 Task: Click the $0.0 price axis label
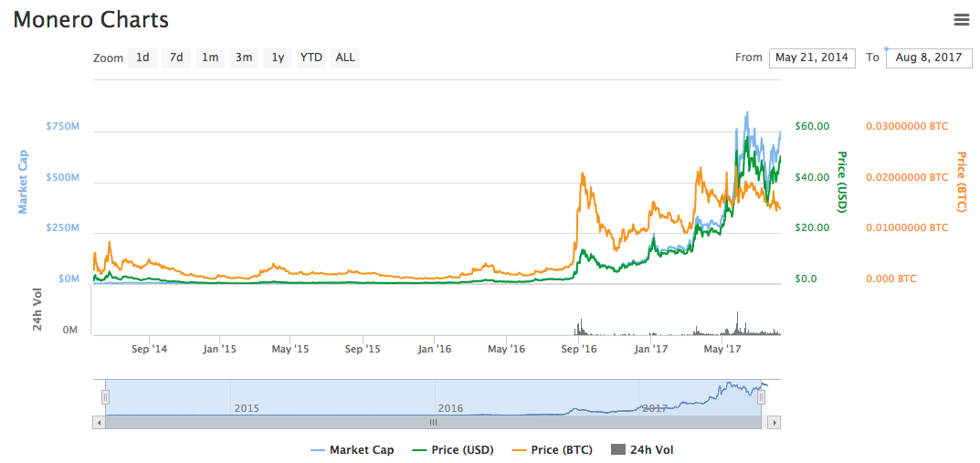pos(806,279)
